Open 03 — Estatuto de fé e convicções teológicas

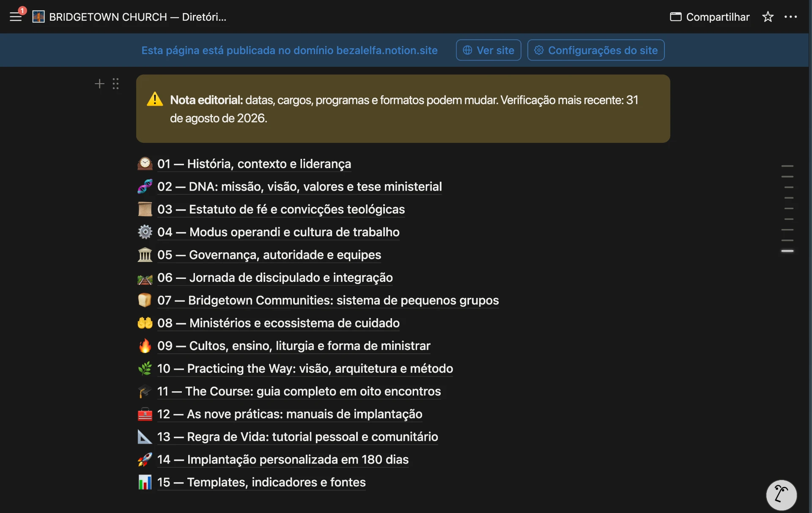281,210
